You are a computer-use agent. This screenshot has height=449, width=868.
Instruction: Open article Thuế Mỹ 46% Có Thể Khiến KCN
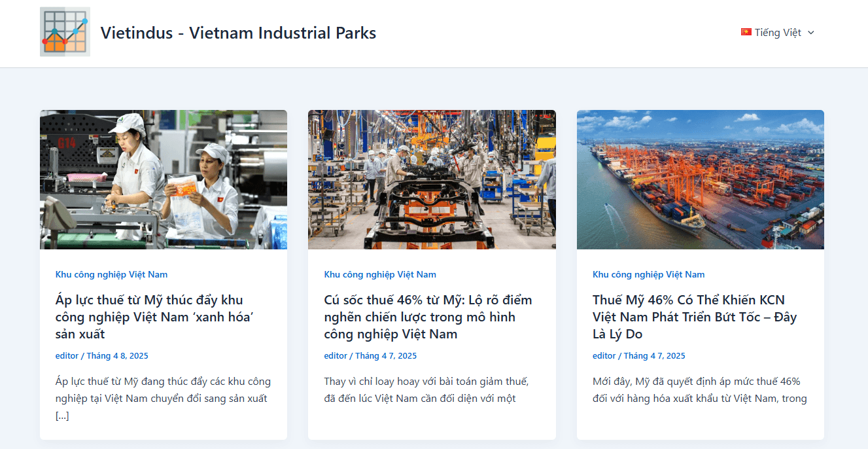click(695, 317)
